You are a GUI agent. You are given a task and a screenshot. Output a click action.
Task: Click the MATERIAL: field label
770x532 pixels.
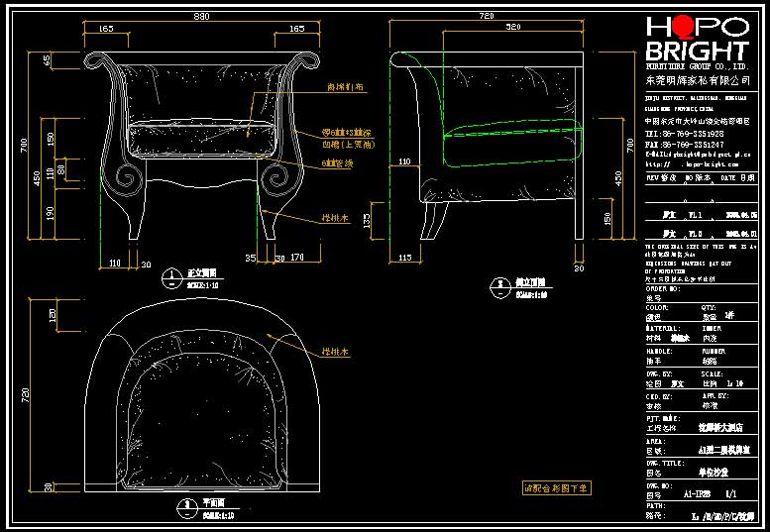[663, 328]
